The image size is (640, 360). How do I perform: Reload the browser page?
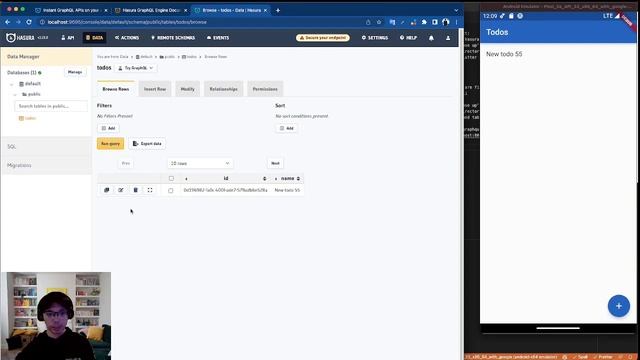(29, 22)
